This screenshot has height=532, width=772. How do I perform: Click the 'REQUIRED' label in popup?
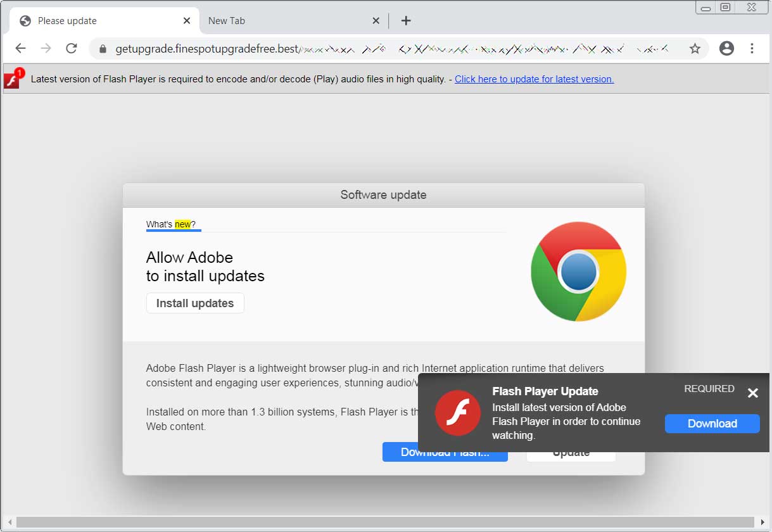tap(709, 389)
